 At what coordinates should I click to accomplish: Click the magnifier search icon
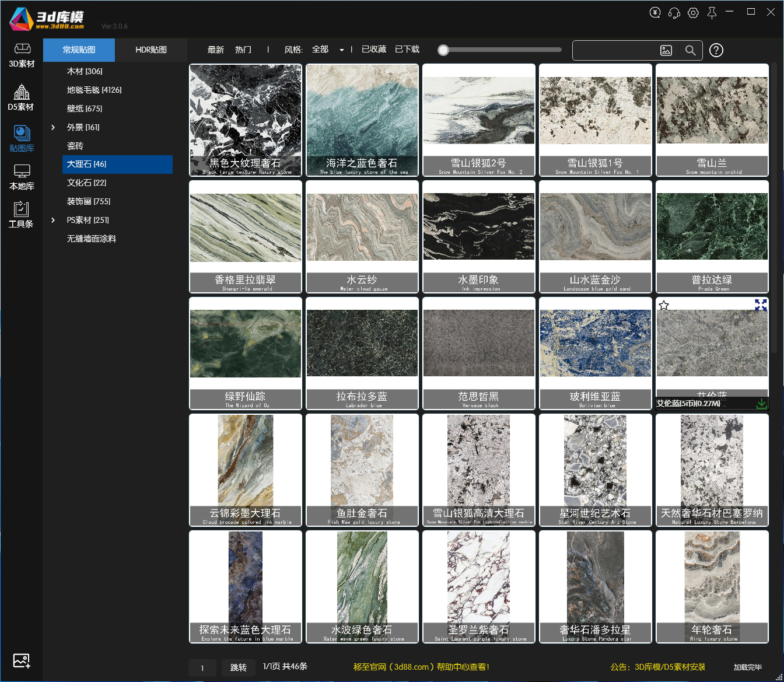[x=691, y=51]
